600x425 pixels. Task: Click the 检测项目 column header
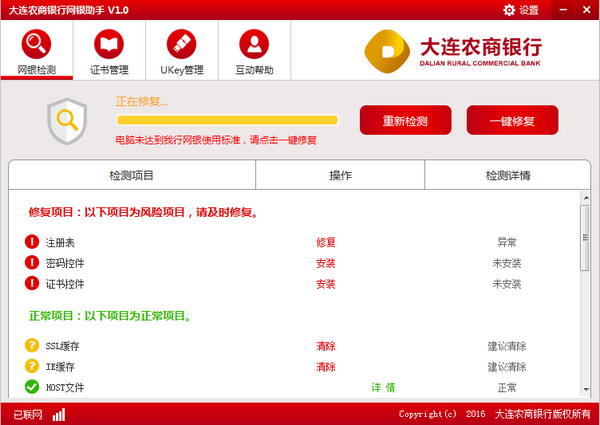(x=132, y=175)
